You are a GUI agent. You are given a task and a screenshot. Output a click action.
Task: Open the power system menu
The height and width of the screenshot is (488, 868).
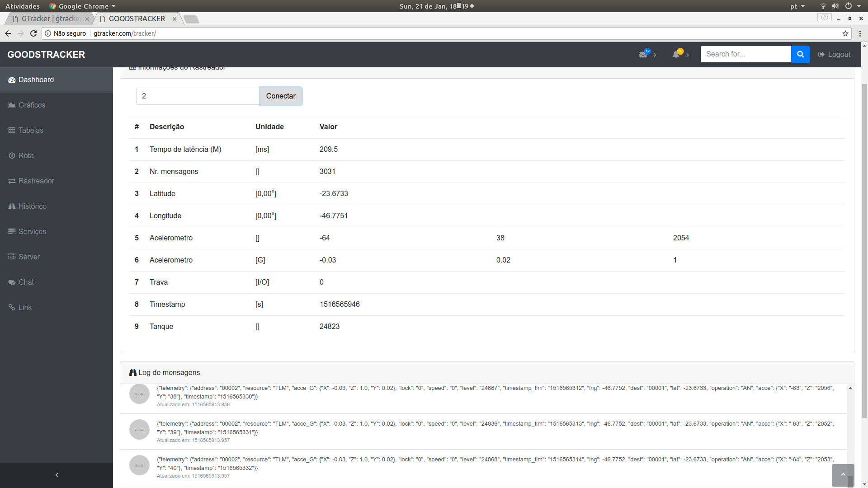(853, 6)
